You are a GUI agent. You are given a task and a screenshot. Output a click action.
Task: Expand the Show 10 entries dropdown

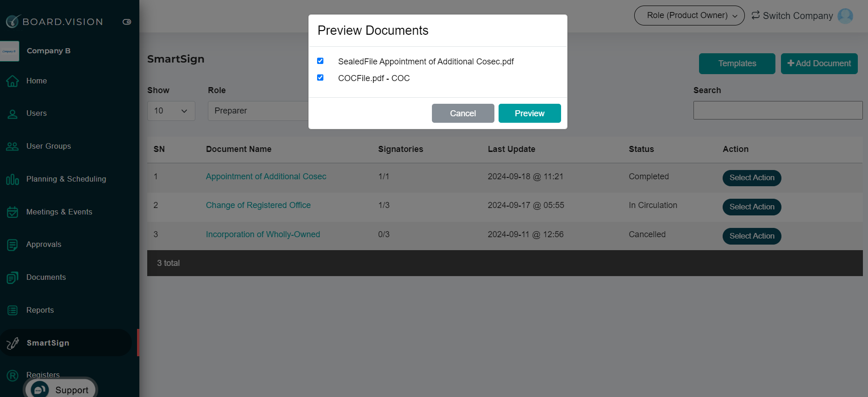pos(171,111)
